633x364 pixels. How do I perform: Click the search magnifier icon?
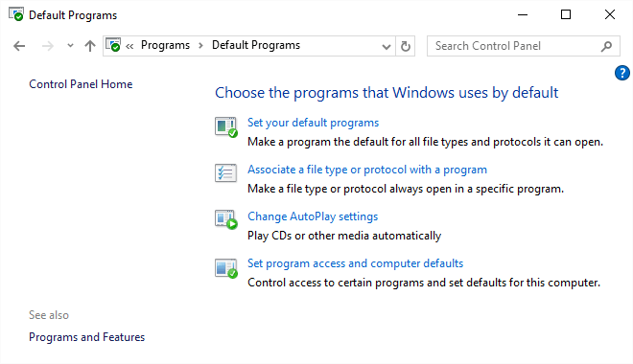(606, 46)
